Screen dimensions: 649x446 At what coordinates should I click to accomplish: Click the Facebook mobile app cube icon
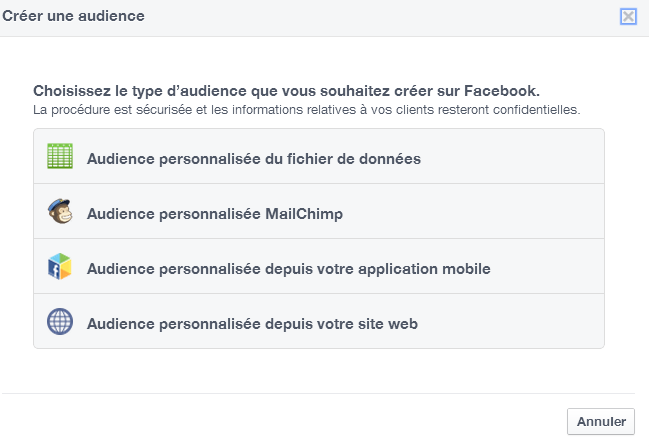(60, 266)
